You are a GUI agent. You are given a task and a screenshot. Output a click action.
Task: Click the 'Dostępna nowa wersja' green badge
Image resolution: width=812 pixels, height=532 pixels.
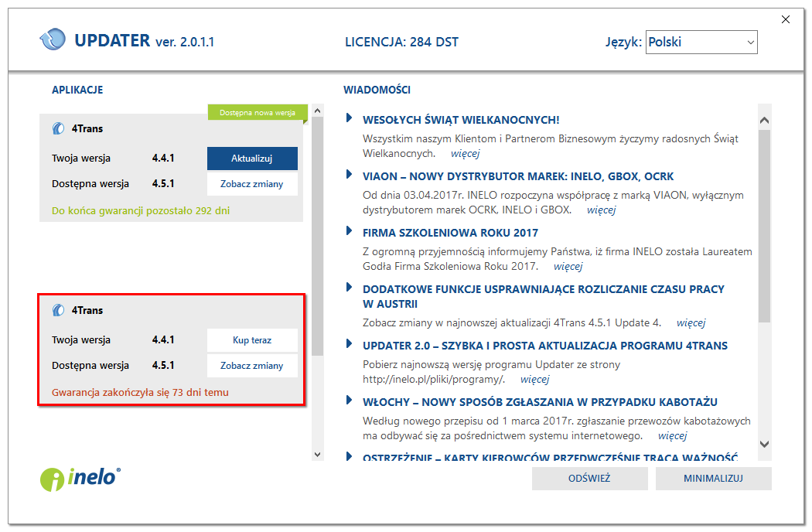pos(258,112)
